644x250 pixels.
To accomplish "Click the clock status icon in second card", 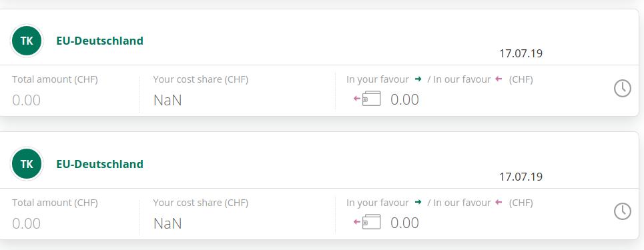I will pos(622,211).
